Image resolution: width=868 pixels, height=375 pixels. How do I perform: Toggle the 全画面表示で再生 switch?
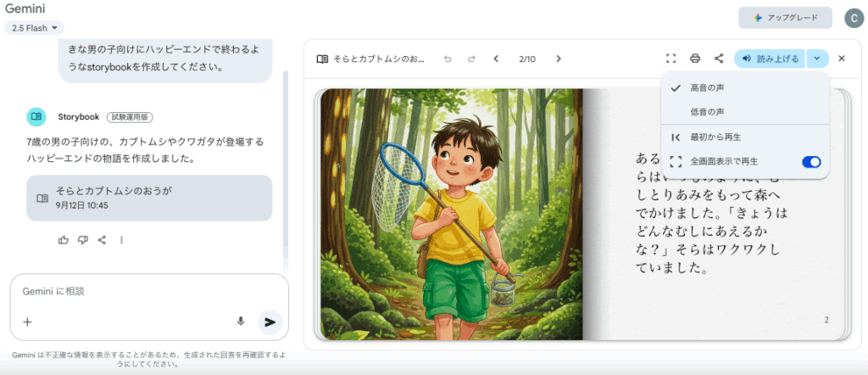(811, 162)
